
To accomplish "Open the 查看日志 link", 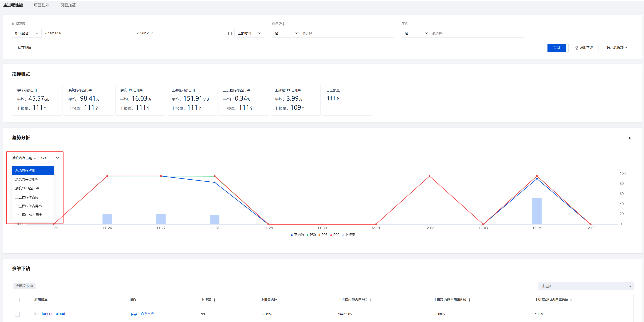I will (x=147, y=313).
